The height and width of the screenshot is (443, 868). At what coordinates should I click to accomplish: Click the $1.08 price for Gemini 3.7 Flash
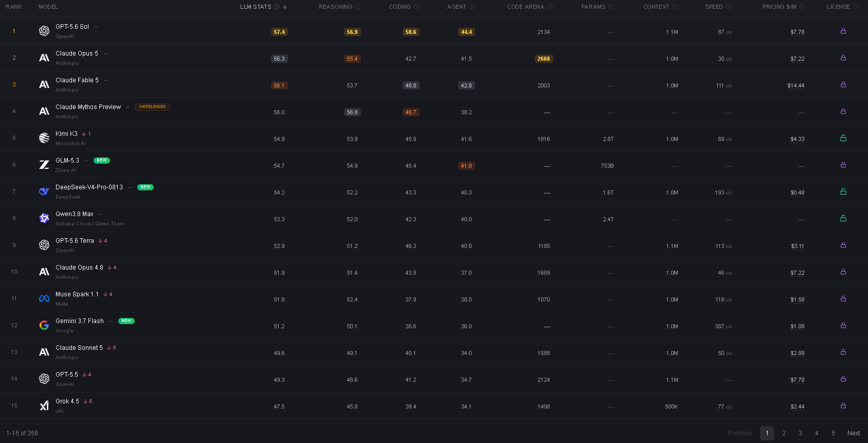[x=797, y=327]
